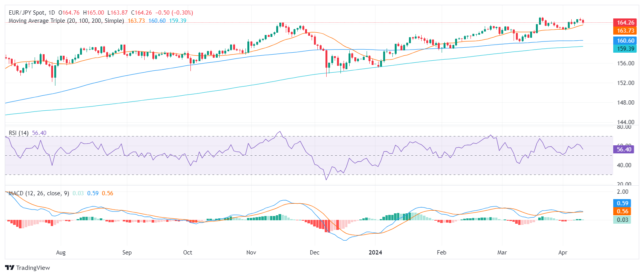Image resolution: width=644 pixels, height=276 pixels.
Task: Click the -0.50 (-0.30%) price change text
Action: click(174, 13)
